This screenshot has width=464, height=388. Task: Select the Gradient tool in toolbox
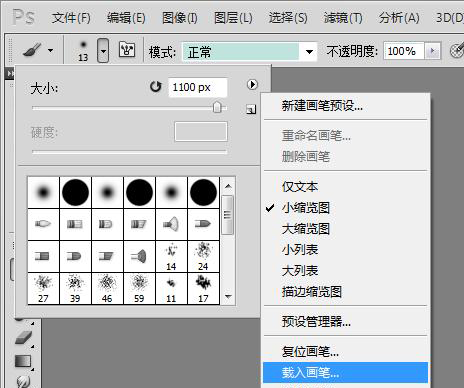[23, 361]
